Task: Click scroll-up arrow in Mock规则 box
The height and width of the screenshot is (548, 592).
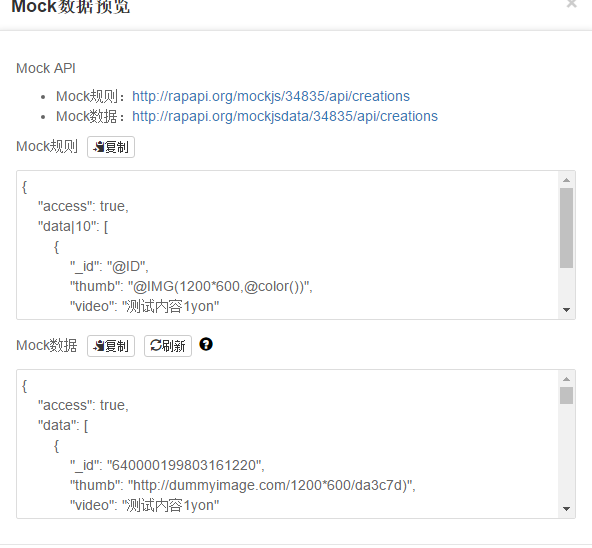Action: pos(566,180)
